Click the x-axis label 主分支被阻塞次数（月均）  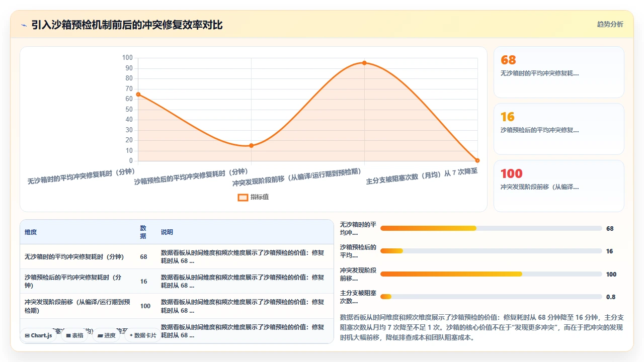[422, 176]
